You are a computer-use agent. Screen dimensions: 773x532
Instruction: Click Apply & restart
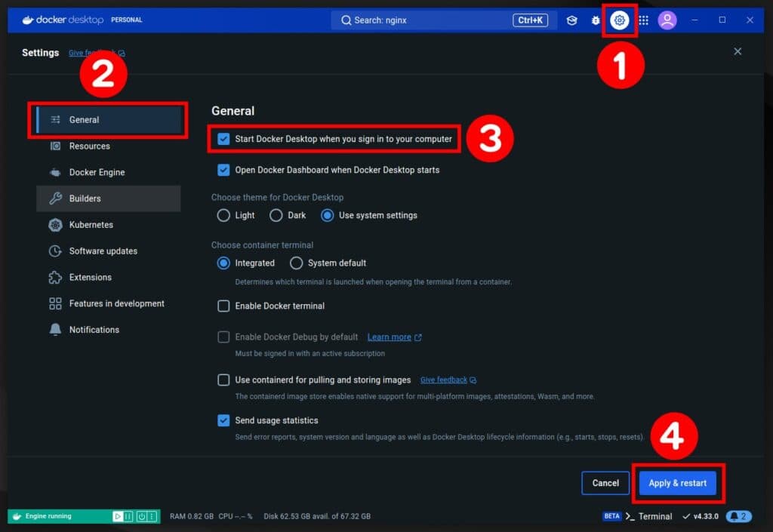tap(677, 483)
